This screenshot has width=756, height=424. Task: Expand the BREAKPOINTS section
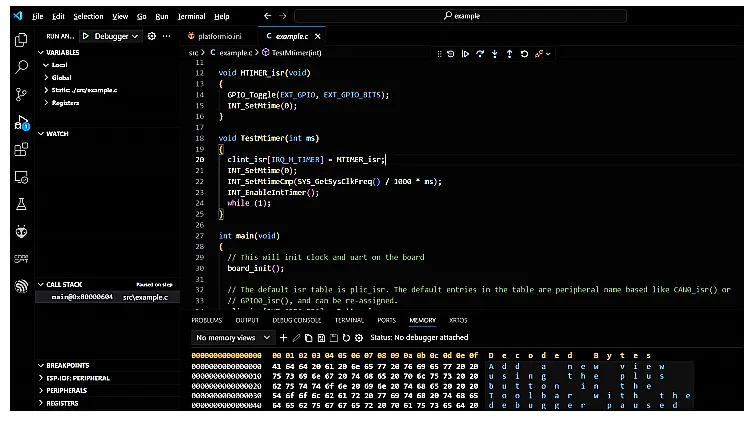coord(67,365)
